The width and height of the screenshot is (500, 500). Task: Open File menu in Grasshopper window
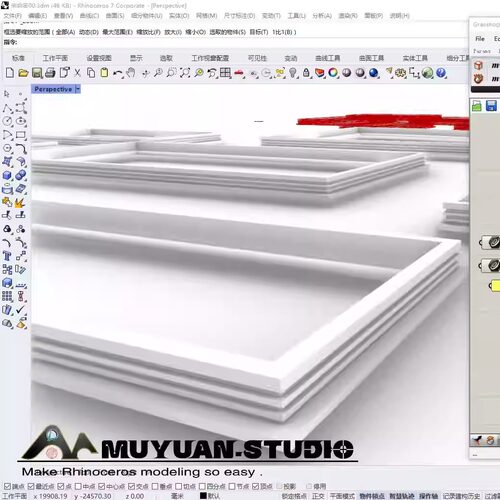point(480,39)
